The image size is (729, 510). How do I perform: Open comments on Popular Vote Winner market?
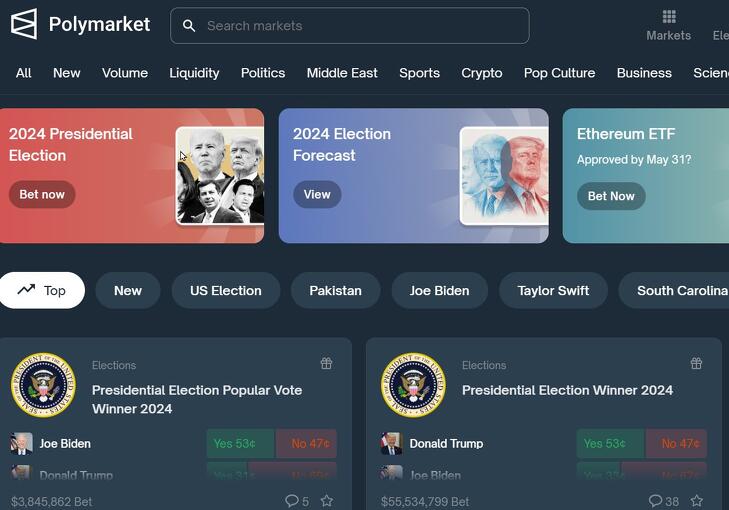[297, 501]
